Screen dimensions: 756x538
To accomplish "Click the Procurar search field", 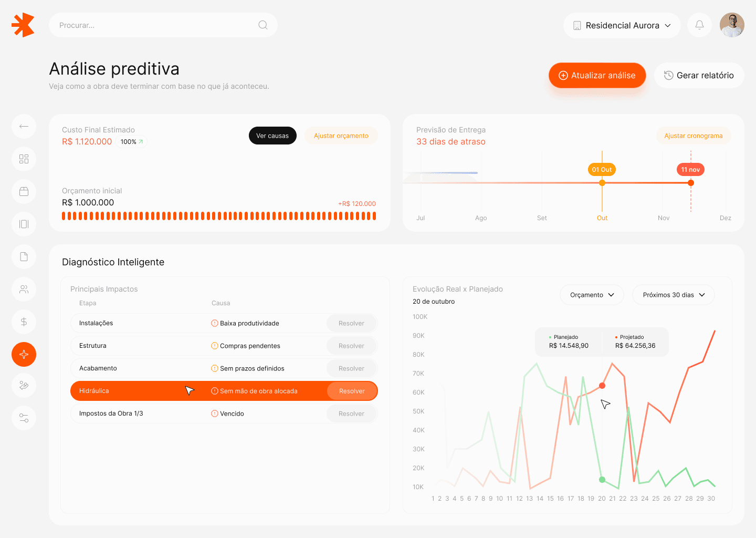I will click(163, 25).
